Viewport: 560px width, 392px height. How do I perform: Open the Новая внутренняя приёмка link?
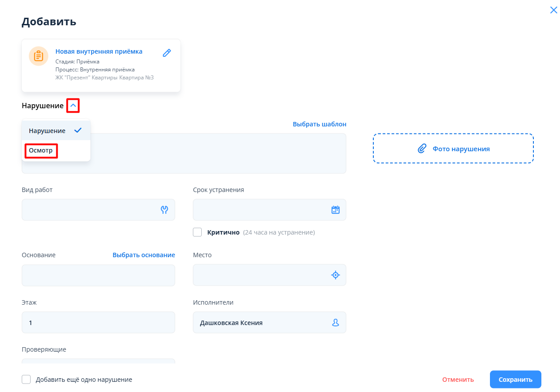click(x=99, y=51)
